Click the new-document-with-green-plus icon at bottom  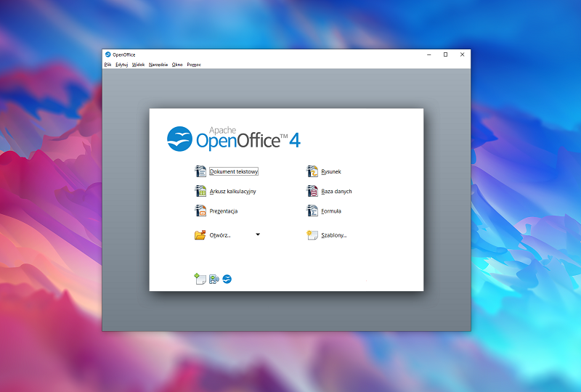point(200,279)
